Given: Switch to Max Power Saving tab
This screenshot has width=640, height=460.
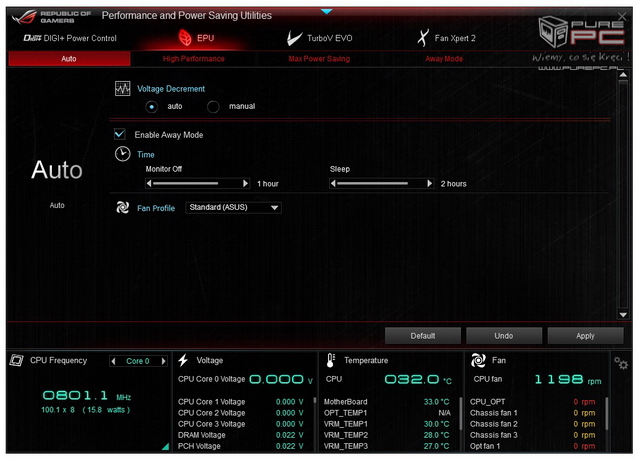Looking at the screenshot, I should click(319, 59).
